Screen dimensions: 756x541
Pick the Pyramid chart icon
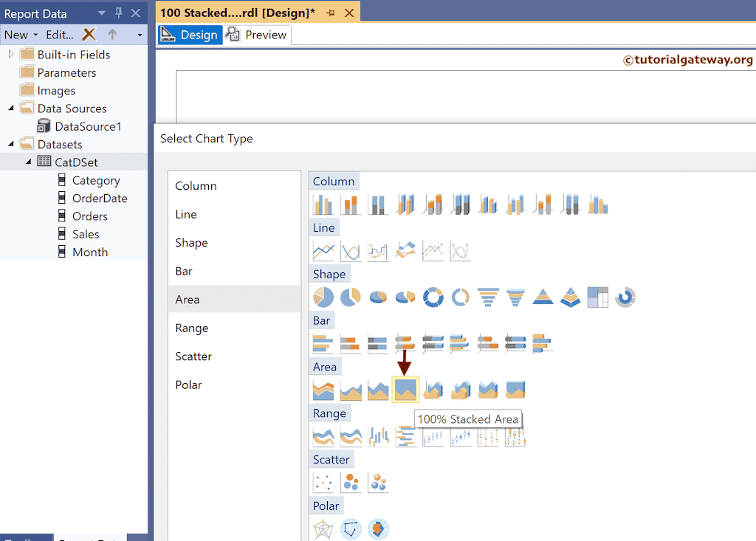coord(543,297)
